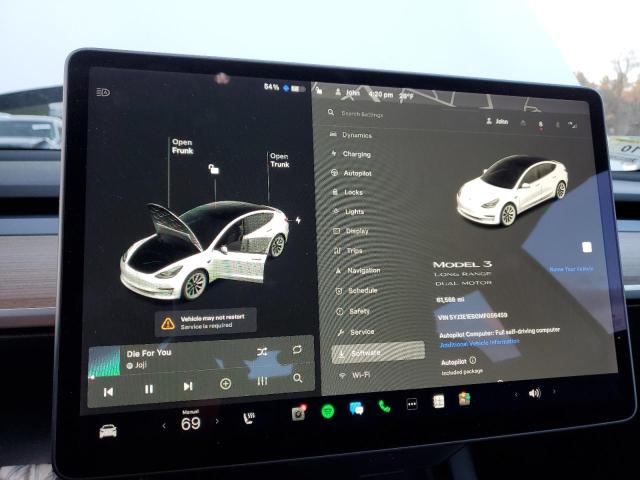
Task: Lower volume with left chevron
Action: click(x=516, y=394)
